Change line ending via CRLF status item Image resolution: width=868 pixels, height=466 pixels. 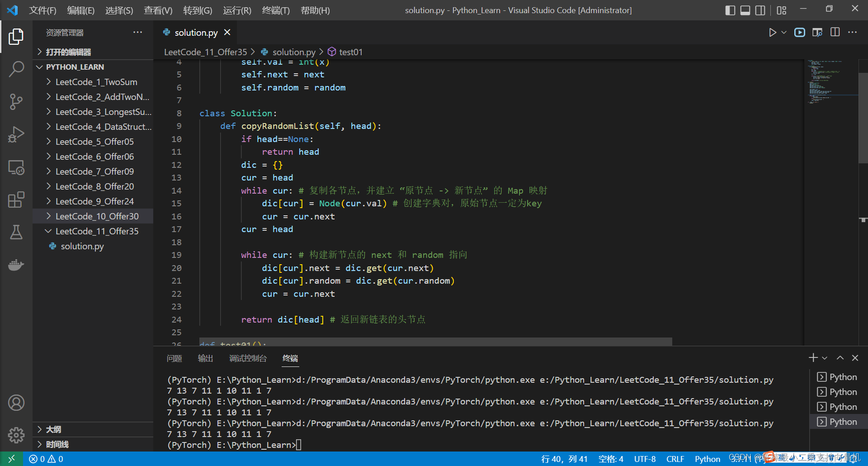coord(675,459)
